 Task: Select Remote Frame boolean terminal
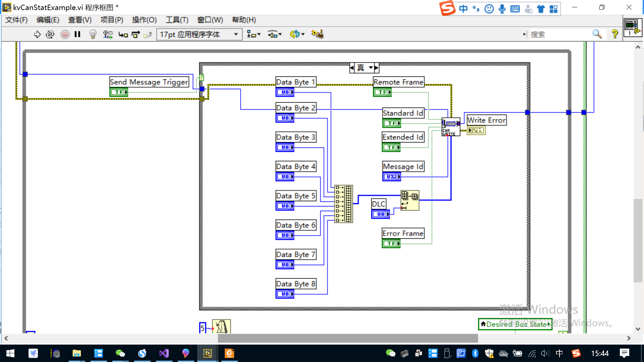point(382,92)
